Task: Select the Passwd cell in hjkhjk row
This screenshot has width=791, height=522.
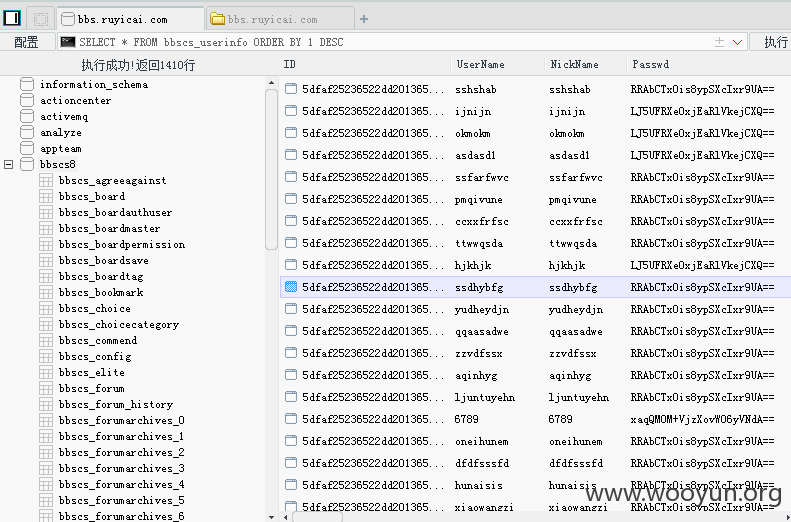Action: pos(702,265)
